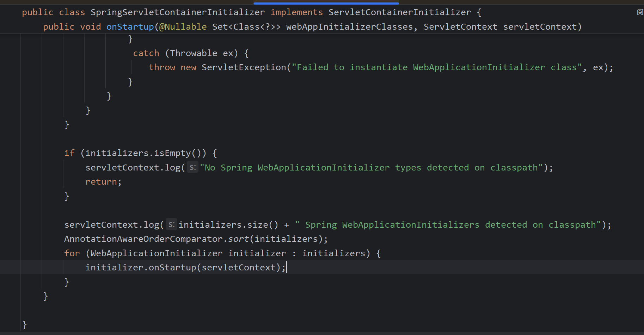
Task: Click the "Failed to instantiate" string literal
Action: [x=436, y=67]
